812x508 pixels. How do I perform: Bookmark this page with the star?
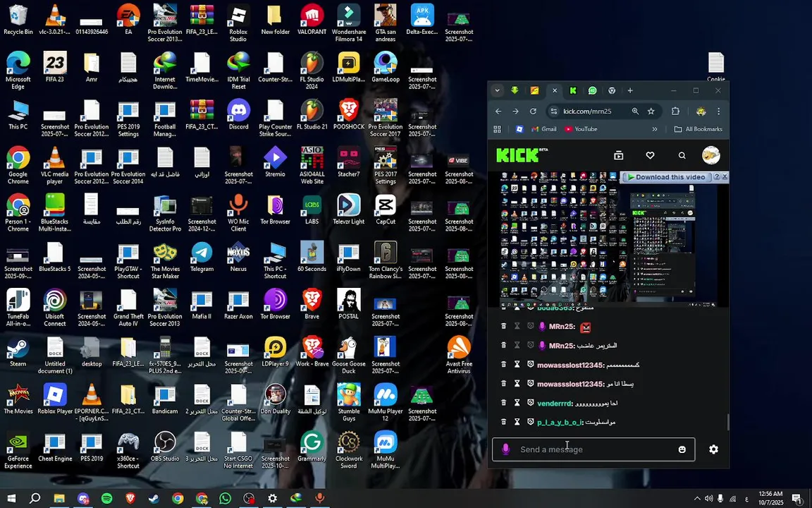(651, 111)
